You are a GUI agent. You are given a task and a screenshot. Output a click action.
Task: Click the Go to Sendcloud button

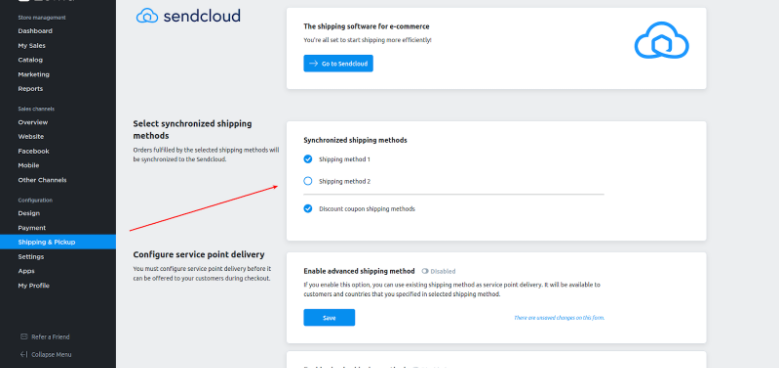coord(338,64)
